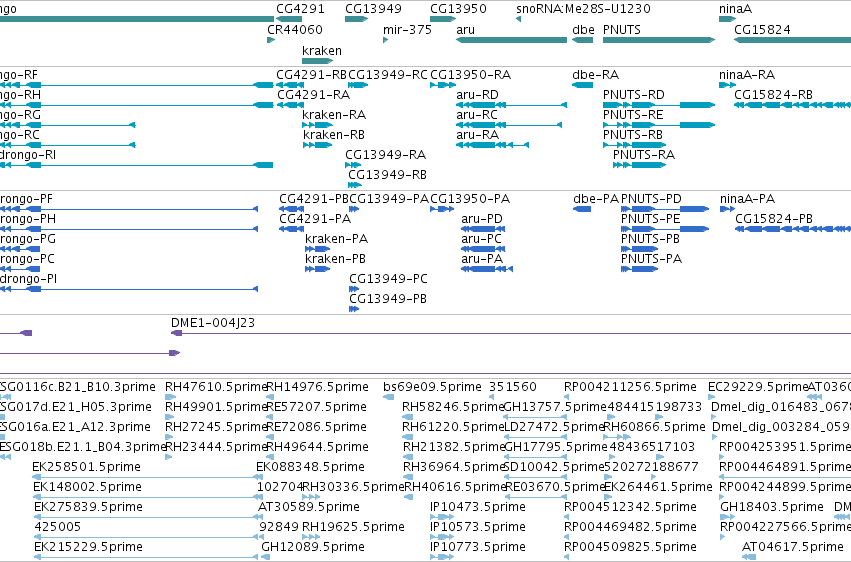Select the ninaA gene label
The width and height of the screenshot is (851, 562).
[x=735, y=9]
